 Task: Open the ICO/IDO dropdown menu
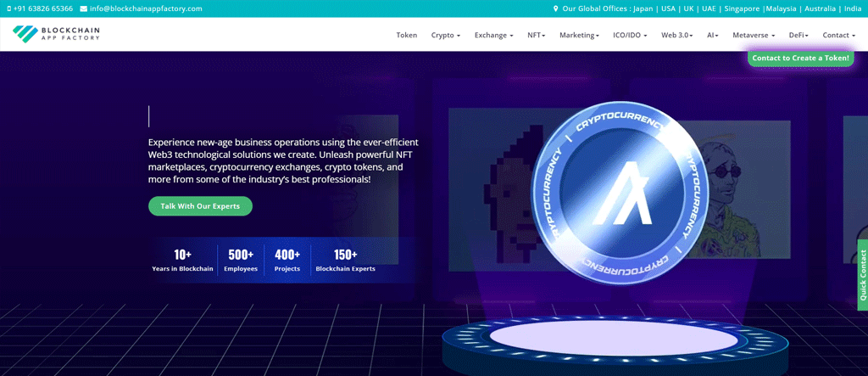coord(630,35)
